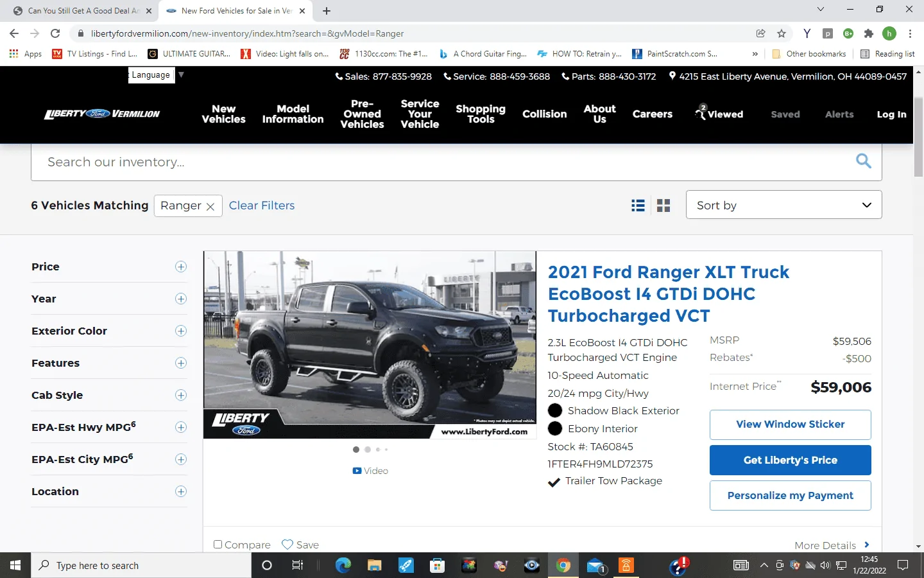Click Personalize my Payment button
This screenshot has height=578, width=924.
(x=790, y=495)
